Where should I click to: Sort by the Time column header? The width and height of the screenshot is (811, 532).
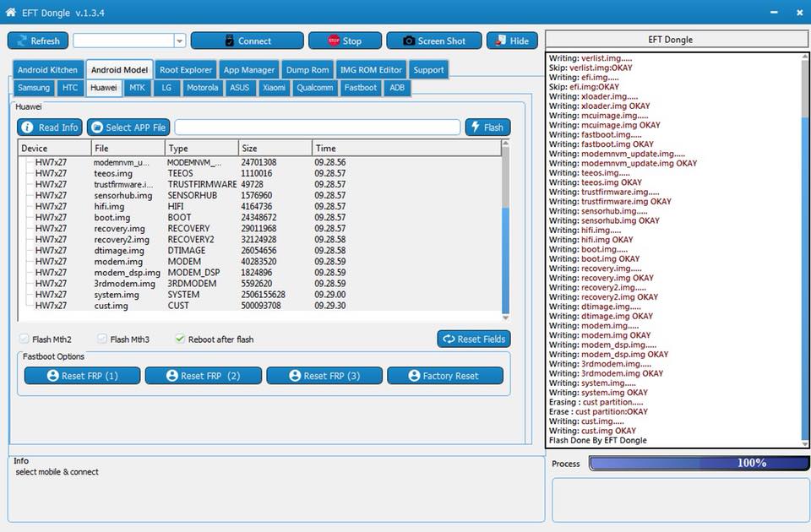coord(406,148)
